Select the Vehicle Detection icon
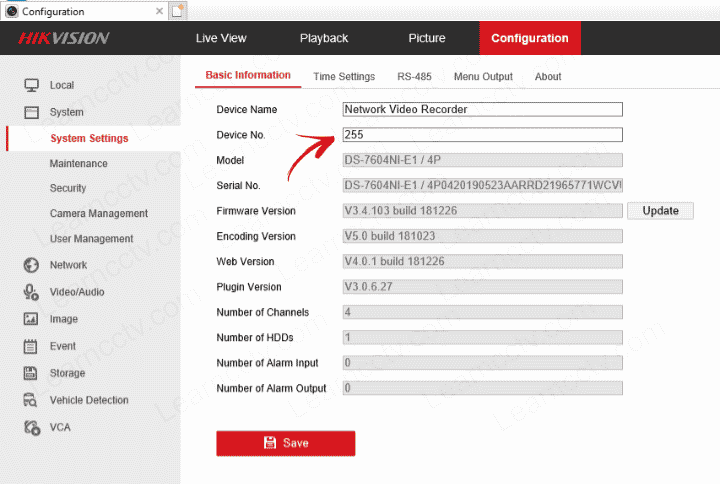 (31, 400)
